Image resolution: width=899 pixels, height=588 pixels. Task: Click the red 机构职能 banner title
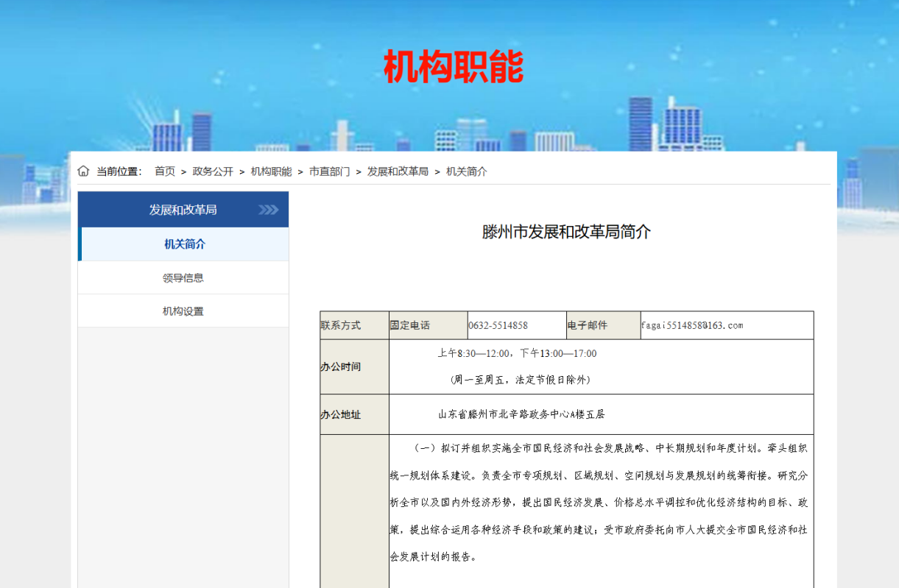coord(453,67)
